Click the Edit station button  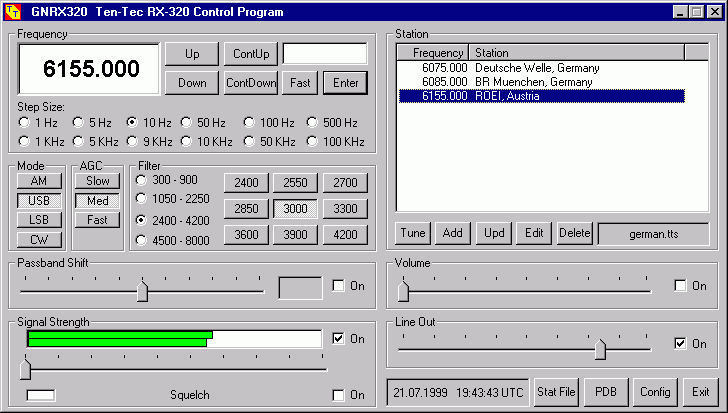[x=534, y=233]
